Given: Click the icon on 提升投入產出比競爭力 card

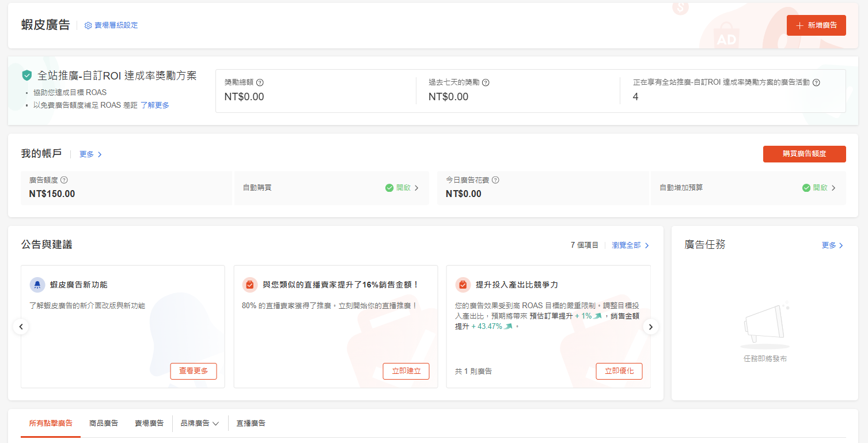Looking at the screenshot, I should (463, 285).
